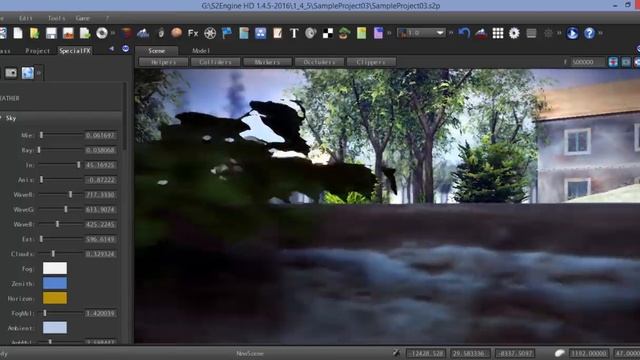640x360 pixels.
Task: Click the In slider
Action: tap(60, 165)
